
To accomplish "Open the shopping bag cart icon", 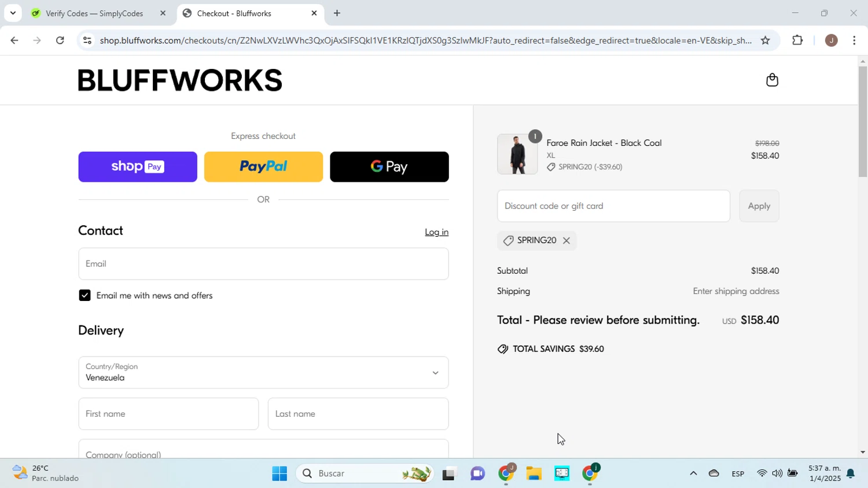I will click(772, 80).
